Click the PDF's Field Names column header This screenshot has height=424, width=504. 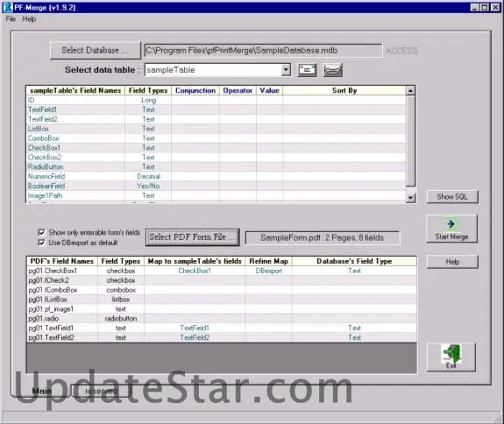[62, 261]
